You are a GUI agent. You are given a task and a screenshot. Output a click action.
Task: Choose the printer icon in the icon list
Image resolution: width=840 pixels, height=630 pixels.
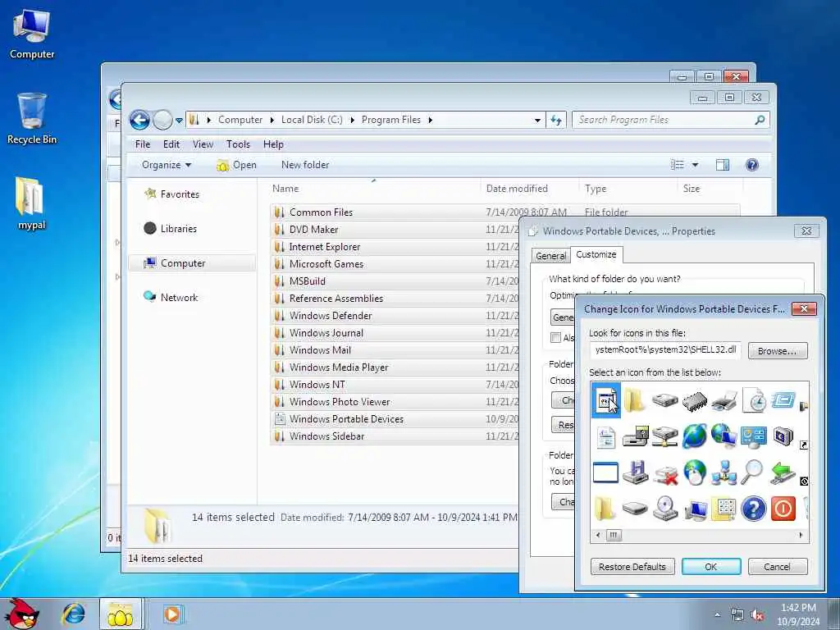(x=724, y=401)
